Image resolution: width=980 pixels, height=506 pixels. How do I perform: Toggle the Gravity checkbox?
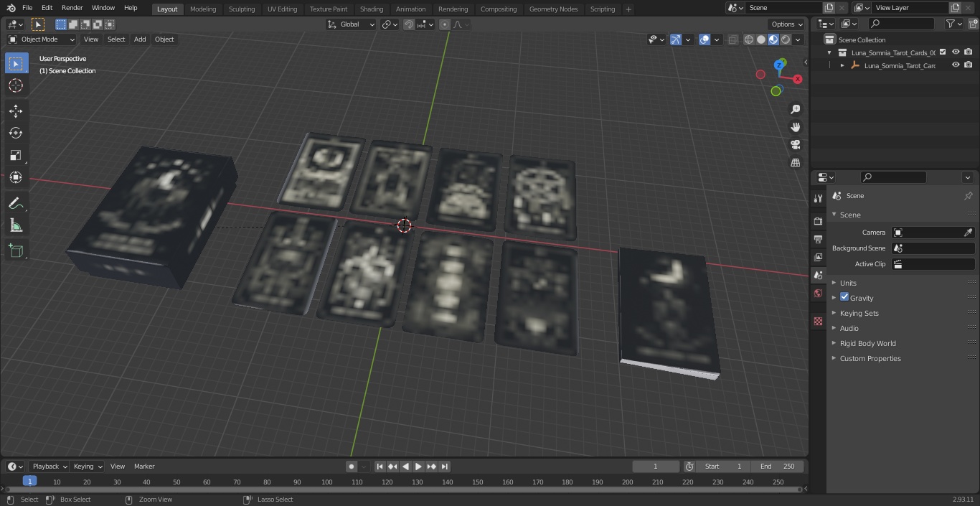(x=844, y=297)
